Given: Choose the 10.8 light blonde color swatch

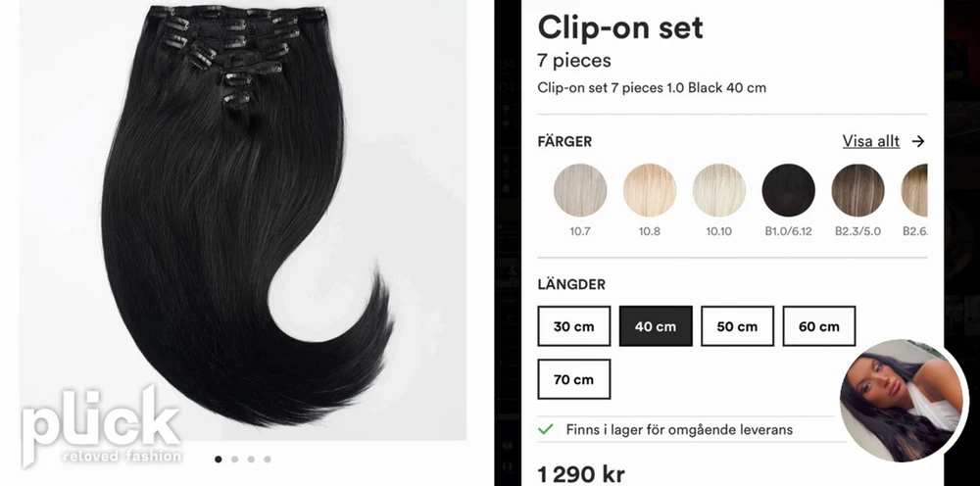Looking at the screenshot, I should [x=650, y=190].
